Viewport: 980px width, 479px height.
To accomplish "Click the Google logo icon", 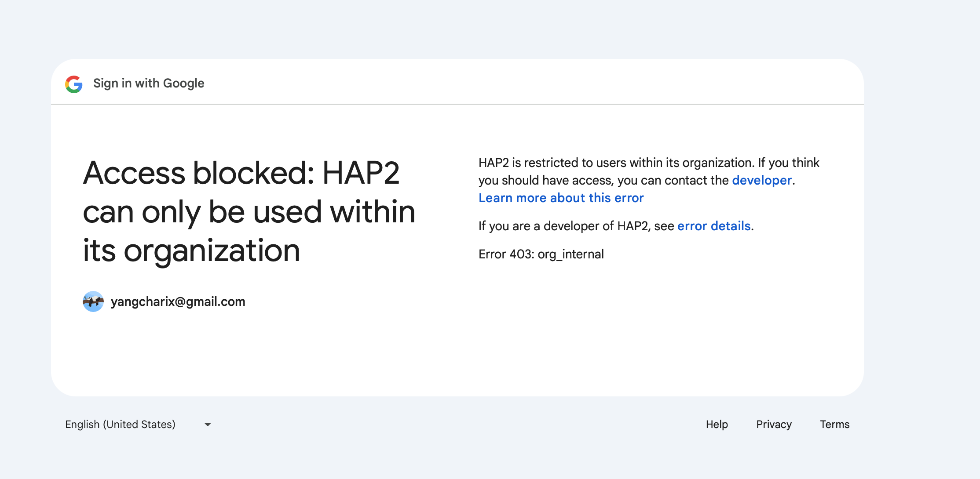I will click(x=74, y=83).
